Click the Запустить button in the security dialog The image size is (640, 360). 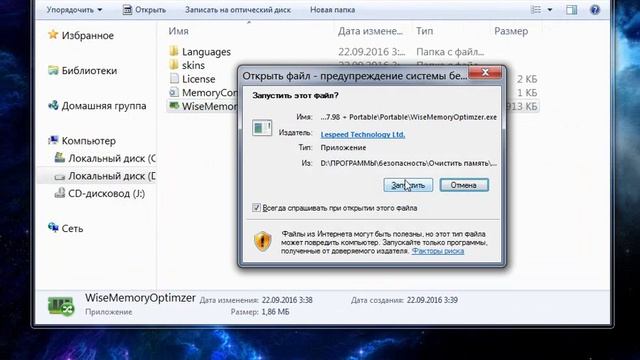(x=408, y=185)
